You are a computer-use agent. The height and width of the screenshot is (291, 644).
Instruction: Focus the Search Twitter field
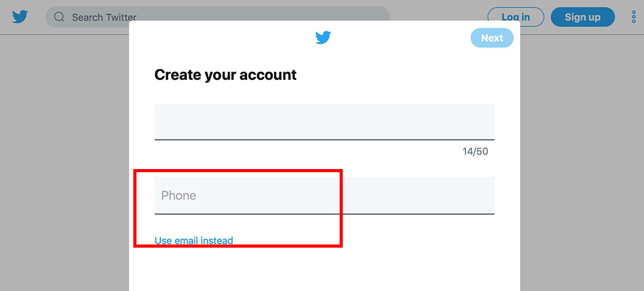[x=217, y=17]
